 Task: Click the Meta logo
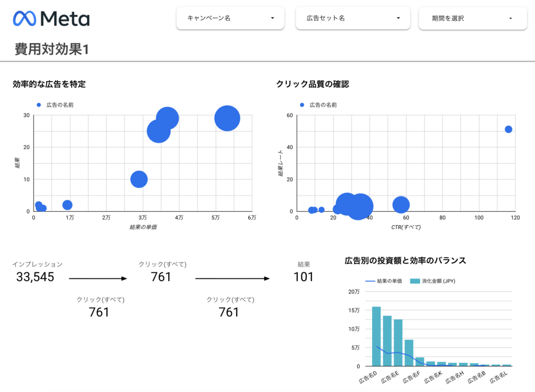(x=51, y=18)
